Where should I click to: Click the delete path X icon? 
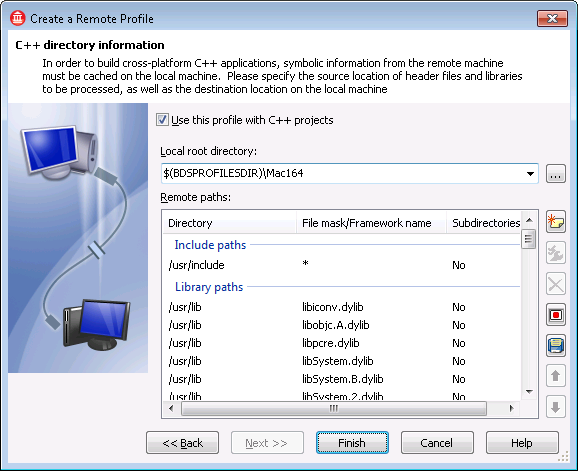556,284
